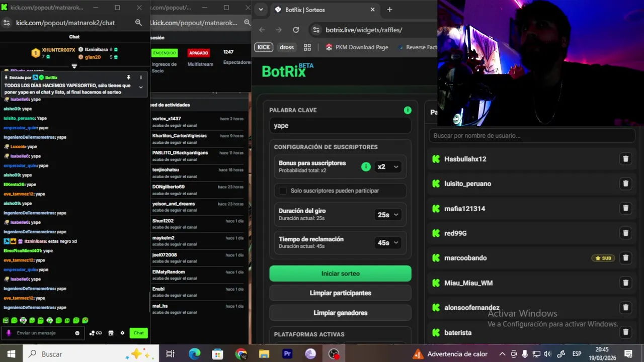Open Premiere Pro from the taskbar
Viewport: 644px width, 362px height.
[x=287, y=354]
